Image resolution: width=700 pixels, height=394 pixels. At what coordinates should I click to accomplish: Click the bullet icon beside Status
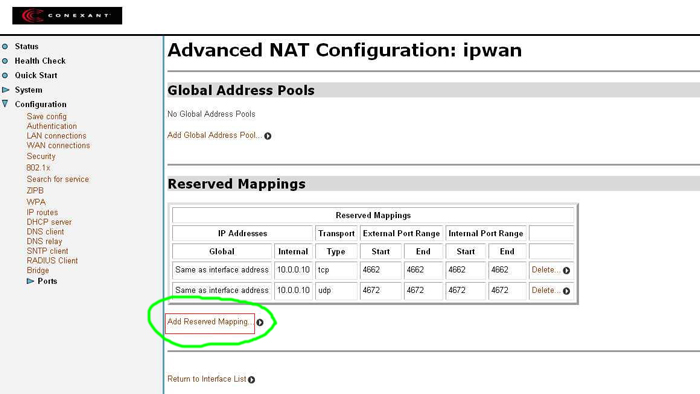coord(5,46)
